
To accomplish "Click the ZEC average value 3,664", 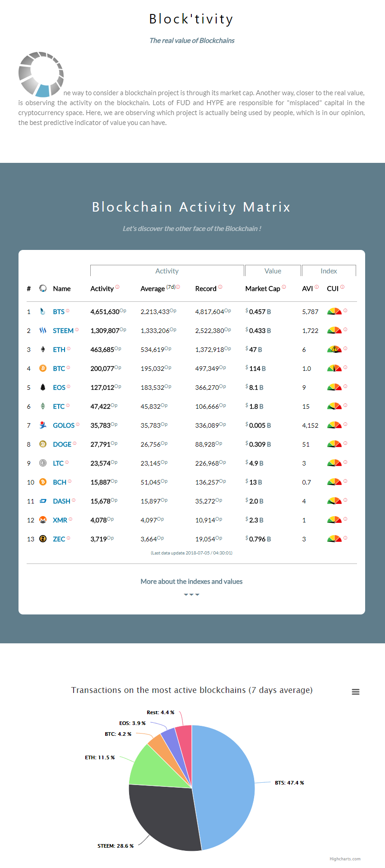I will (x=148, y=539).
